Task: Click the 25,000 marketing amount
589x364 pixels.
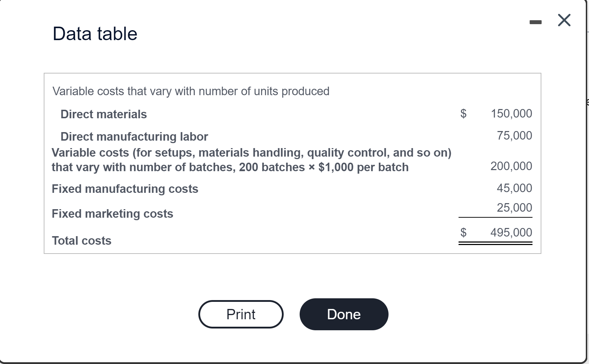Action: coord(514,207)
